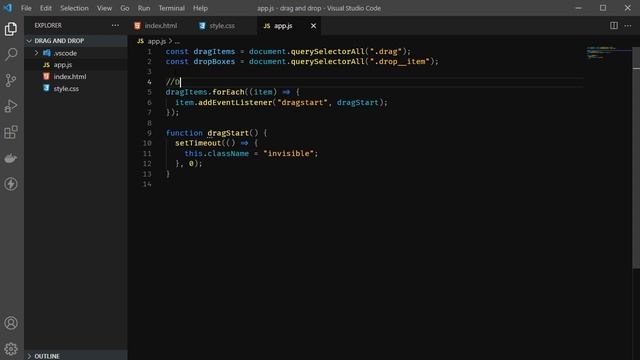Viewport: 640px width, 360px height.
Task: Minimize the VS Code window
Action: 578,8
